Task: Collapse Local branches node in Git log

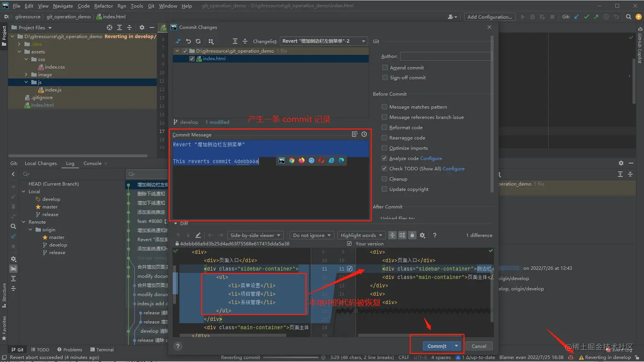Action: [x=24, y=191]
